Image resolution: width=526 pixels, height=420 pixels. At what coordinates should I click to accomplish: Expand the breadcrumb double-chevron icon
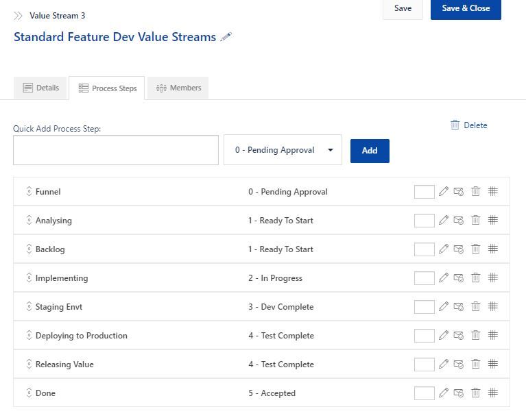(x=18, y=16)
